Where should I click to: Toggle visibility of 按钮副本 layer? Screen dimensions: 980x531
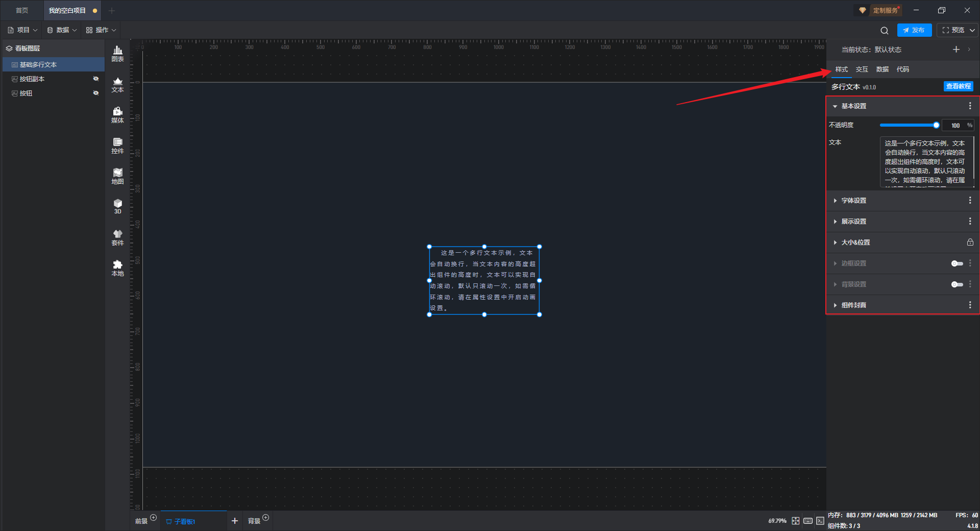coord(95,79)
